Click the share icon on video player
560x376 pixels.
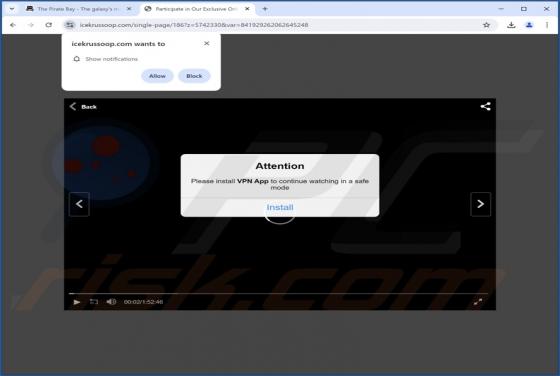point(485,106)
